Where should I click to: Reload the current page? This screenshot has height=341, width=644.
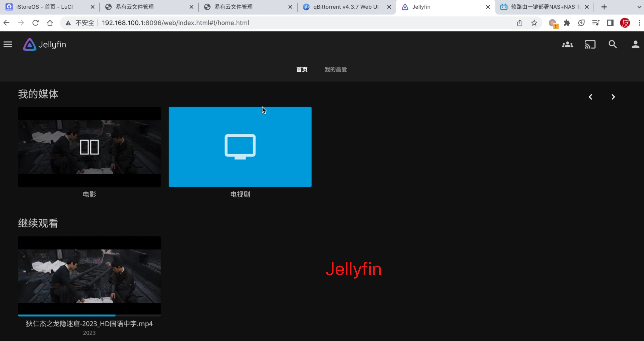pos(35,23)
